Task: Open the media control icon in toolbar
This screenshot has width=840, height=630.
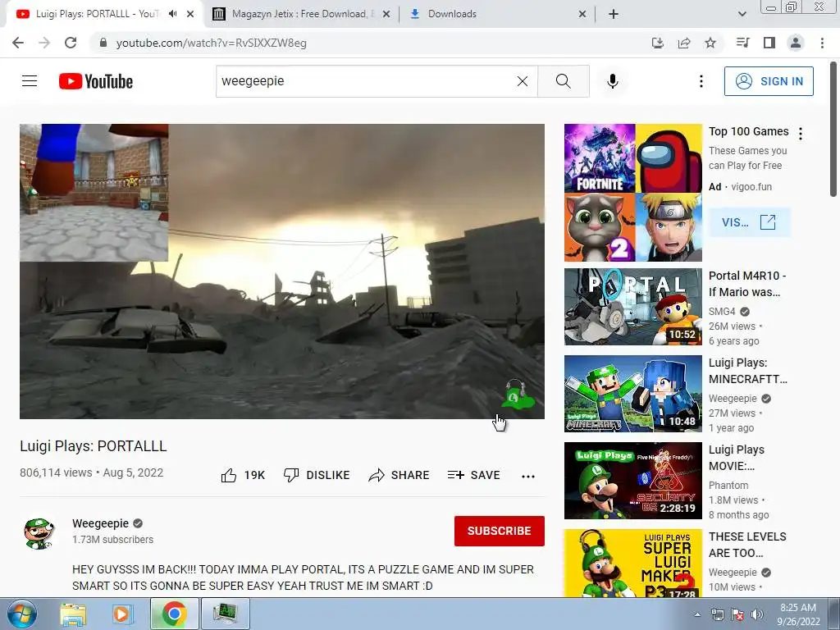Action: pyautogui.click(x=742, y=43)
